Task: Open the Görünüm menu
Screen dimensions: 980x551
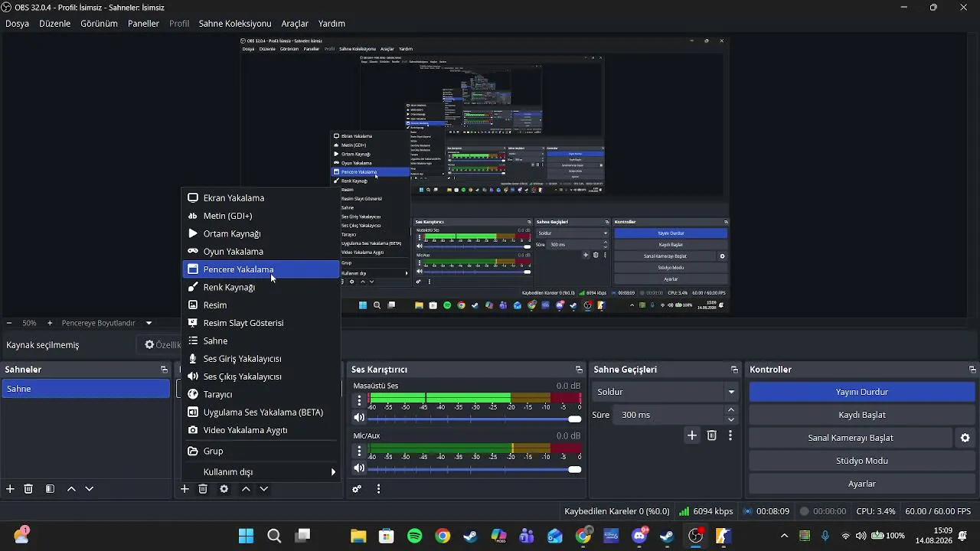Action: click(x=100, y=24)
